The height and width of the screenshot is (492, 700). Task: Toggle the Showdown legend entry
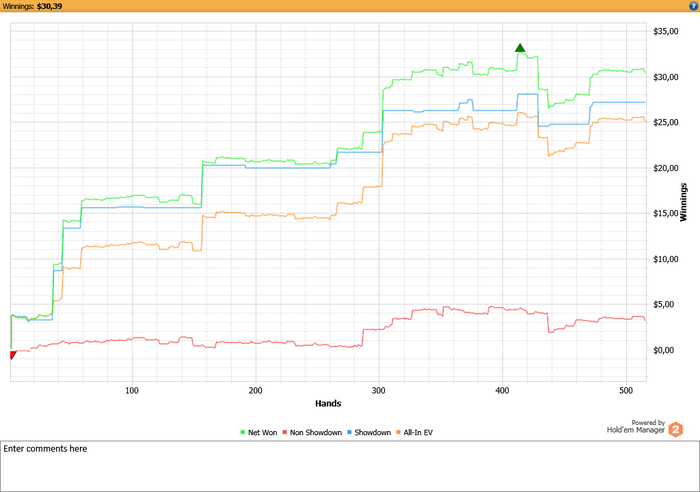coord(369,432)
